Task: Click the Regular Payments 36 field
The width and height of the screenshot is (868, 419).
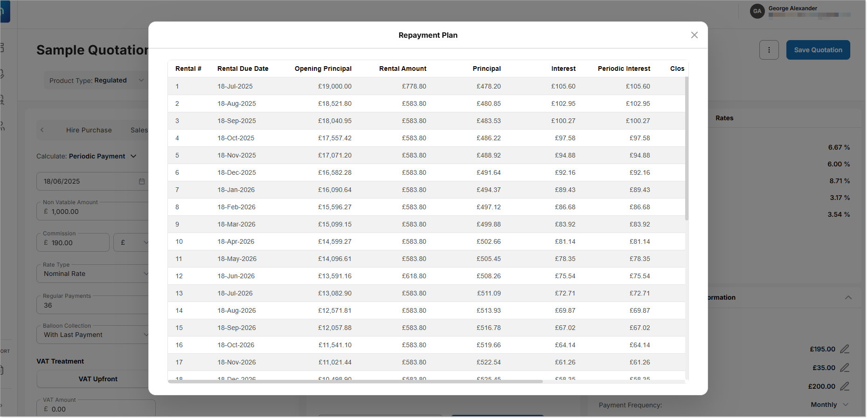Action: pyautogui.click(x=93, y=305)
